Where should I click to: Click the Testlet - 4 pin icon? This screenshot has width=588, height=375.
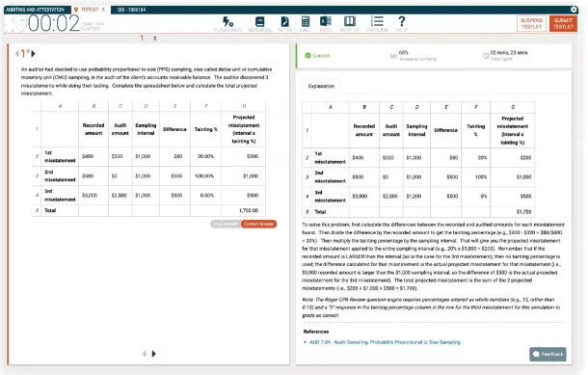click(76, 10)
